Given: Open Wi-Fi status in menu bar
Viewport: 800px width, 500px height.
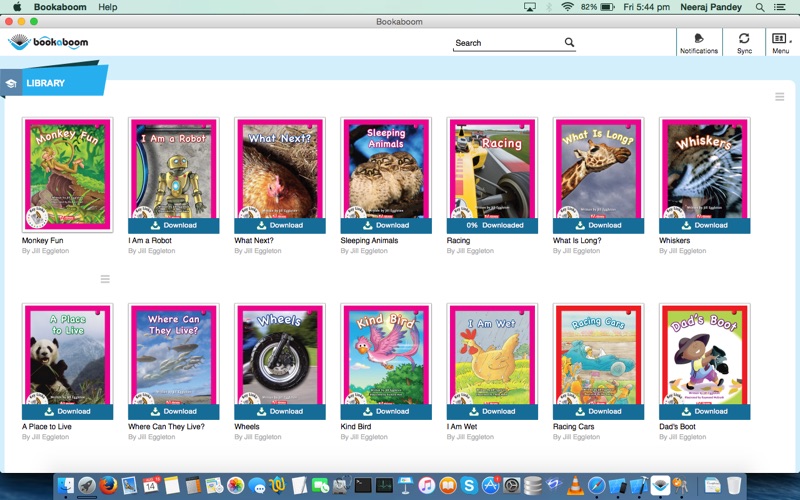Looking at the screenshot, I should (x=567, y=7).
